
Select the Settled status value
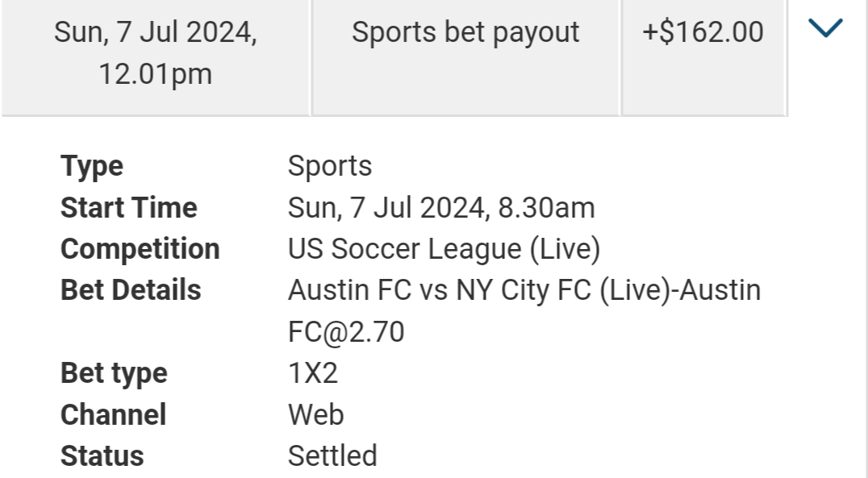pos(332,456)
